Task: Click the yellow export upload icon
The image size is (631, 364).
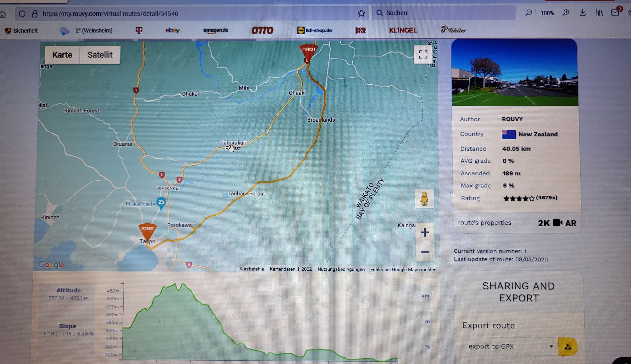Action: pyautogui.click(x=568, y=347)
